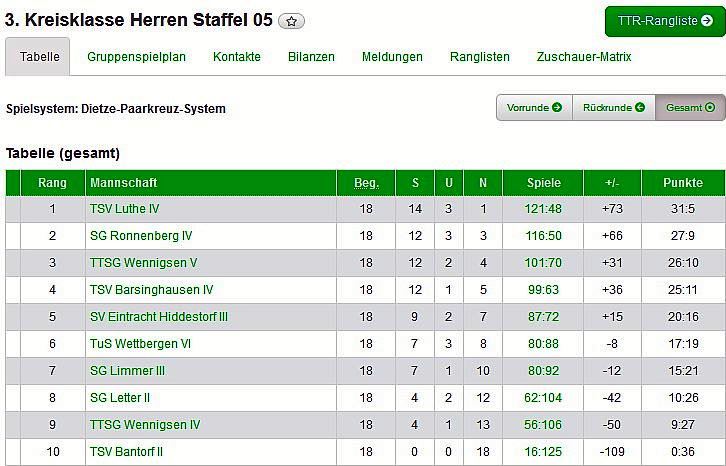Open the Gruppenspielplan tab

coord(136,57)
